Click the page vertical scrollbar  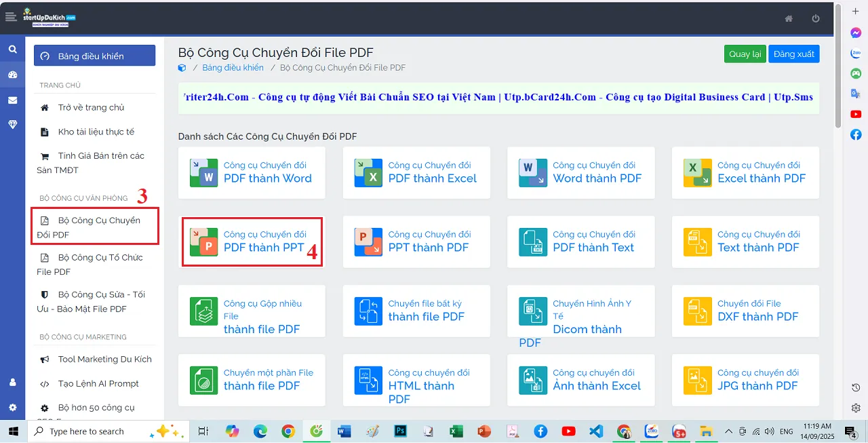coord(838,64)
